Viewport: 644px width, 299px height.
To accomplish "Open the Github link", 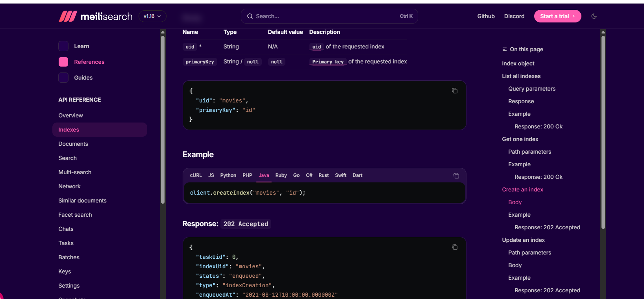I will point(486,16).
